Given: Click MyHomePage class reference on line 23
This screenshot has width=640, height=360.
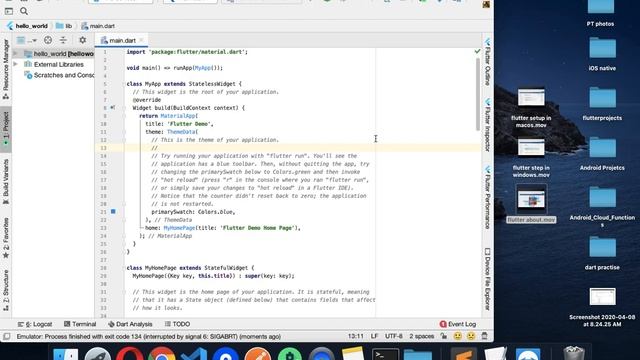Looking at the screenshot, I should [179, 228].
